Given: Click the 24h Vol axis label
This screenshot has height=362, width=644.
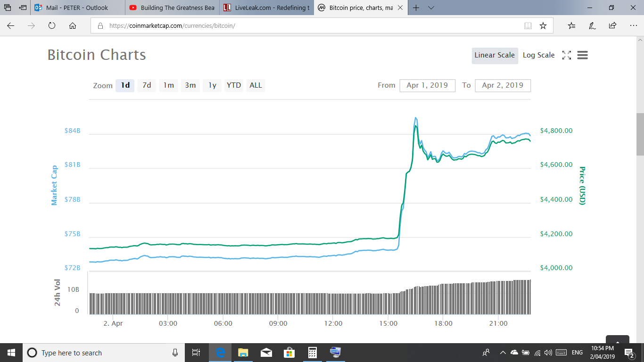Looking at the screenshot, I should click(58, 293).
